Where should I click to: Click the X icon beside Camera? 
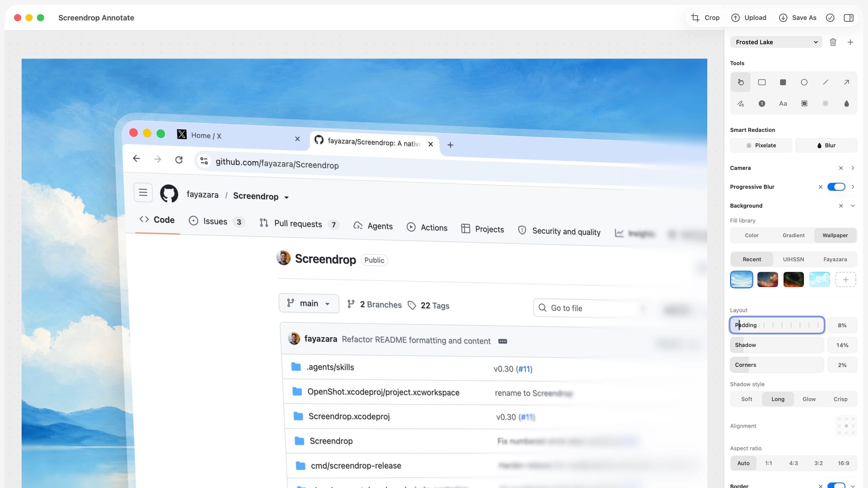coord(841,168)
